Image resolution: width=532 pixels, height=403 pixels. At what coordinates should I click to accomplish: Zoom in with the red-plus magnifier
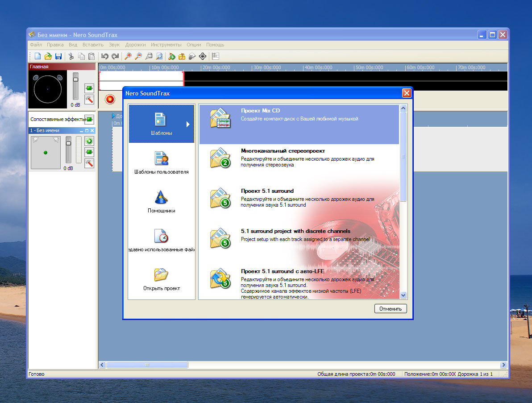[128, 56]
